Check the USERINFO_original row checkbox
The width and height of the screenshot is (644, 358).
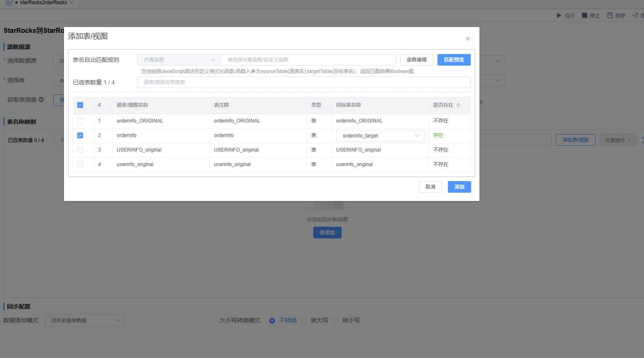80,150
